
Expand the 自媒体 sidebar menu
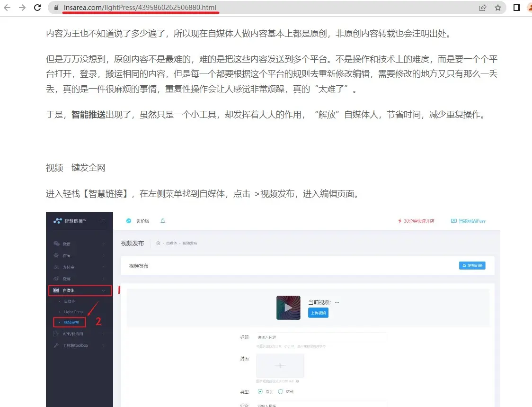point(80,290)
